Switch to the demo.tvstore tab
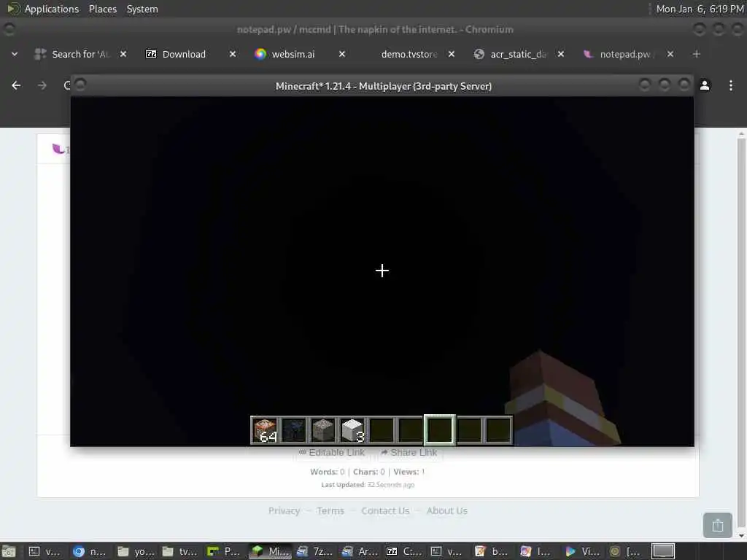The image size is (747, 560). [x=409, y=54]
